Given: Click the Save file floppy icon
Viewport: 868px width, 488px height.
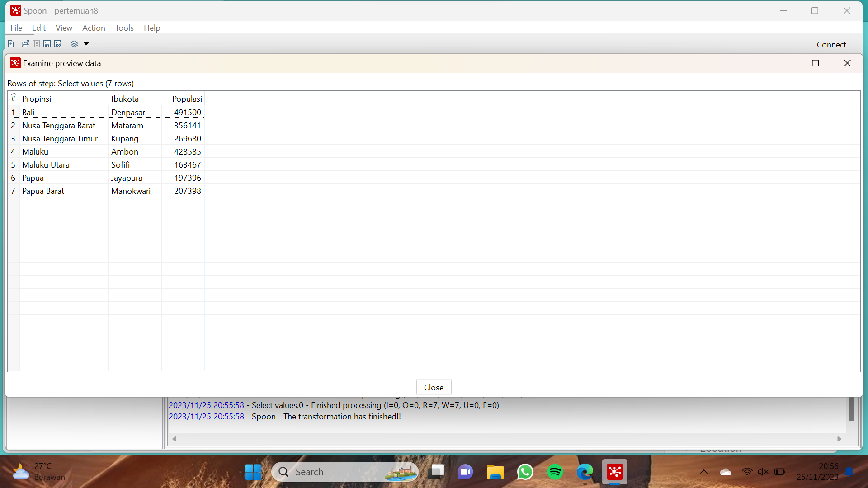Looking at the screenshot, I should [47, 44].
